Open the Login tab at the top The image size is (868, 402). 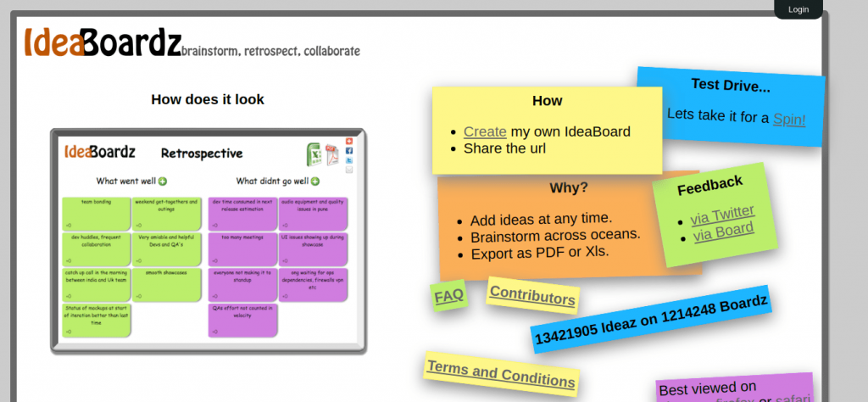pyautogui.click(x=798, y=9)
